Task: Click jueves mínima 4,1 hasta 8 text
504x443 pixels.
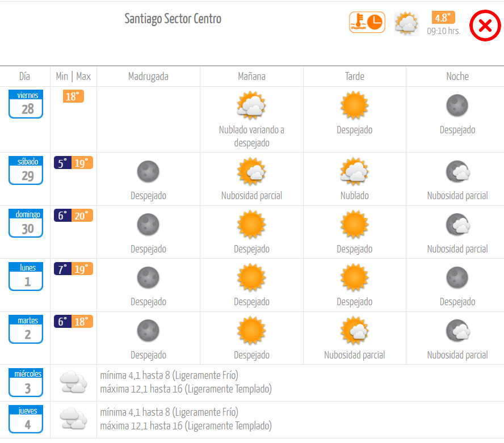Action: [x=135, y=412]
